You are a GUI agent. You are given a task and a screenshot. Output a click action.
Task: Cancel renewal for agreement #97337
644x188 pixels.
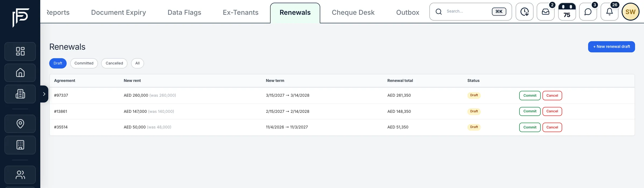tap(552, 96)
